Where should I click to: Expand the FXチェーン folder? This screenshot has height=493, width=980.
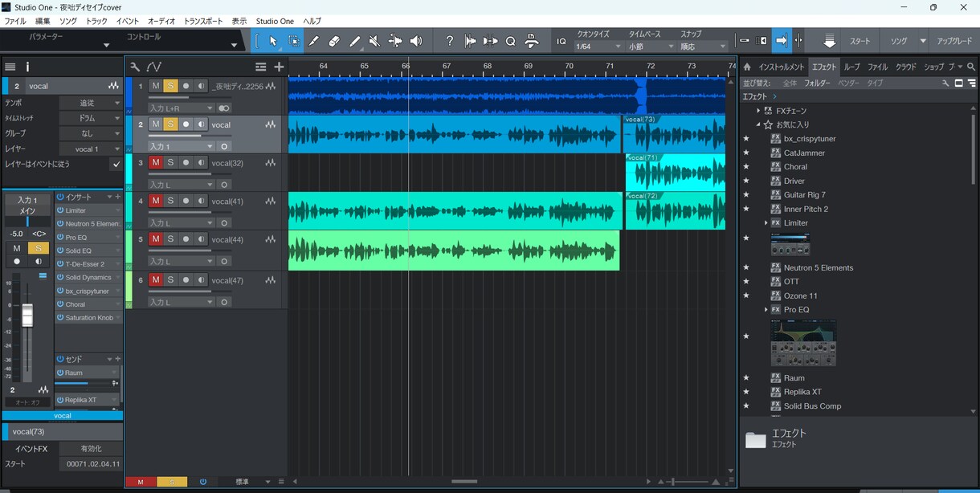click(758, 111)
